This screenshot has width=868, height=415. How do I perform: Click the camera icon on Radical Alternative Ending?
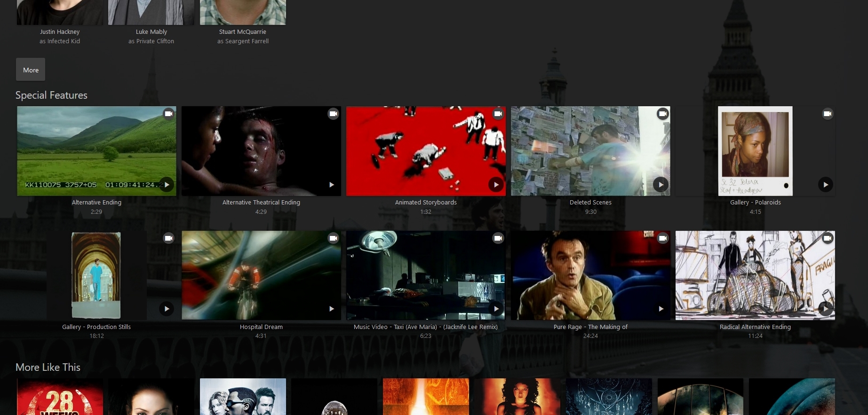827,238
